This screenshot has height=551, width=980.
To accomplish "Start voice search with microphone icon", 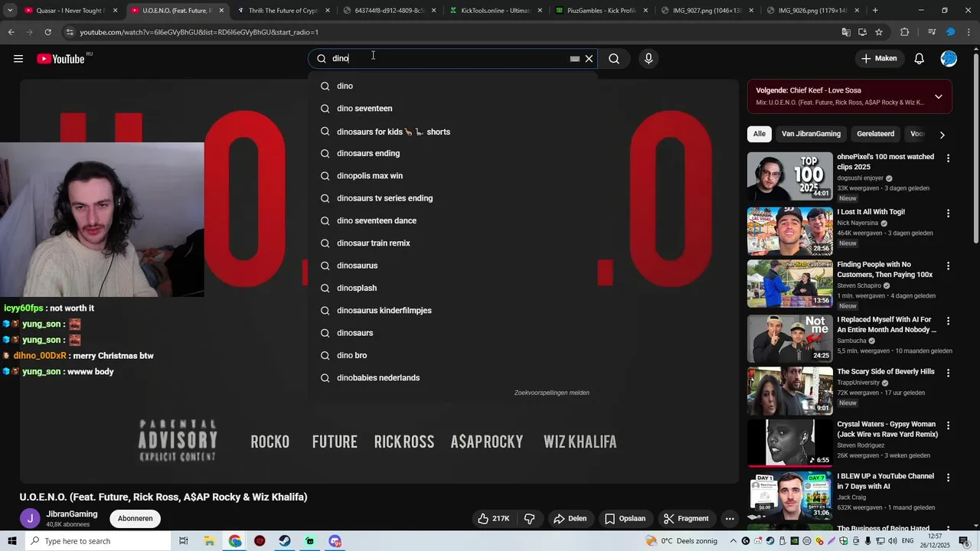I will [648, 59].
